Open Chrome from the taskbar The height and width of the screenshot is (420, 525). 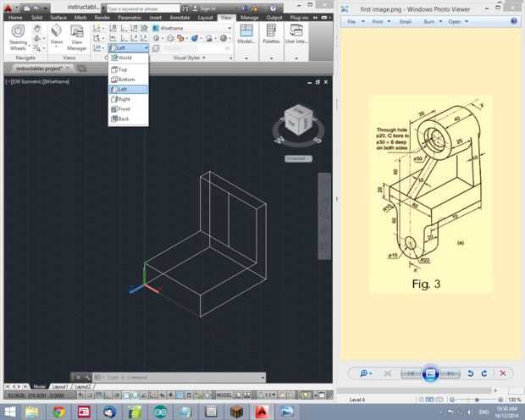pos(59,412)
